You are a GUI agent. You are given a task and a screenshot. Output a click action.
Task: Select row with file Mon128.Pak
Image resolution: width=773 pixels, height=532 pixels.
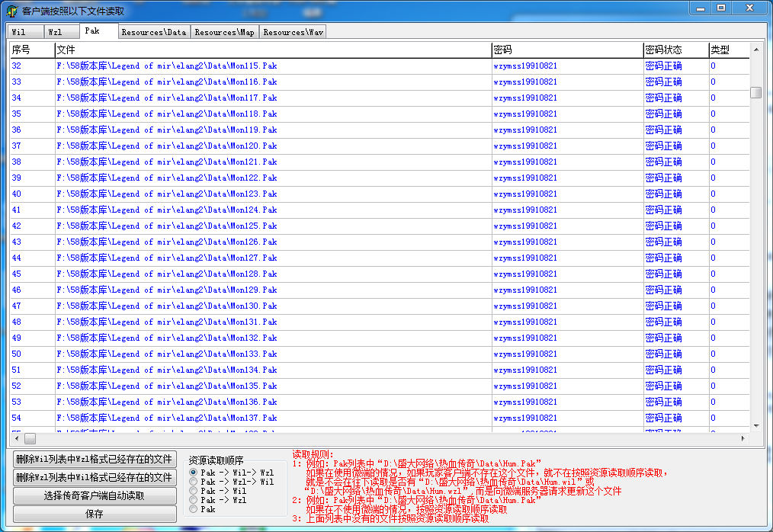coord(380,274)
